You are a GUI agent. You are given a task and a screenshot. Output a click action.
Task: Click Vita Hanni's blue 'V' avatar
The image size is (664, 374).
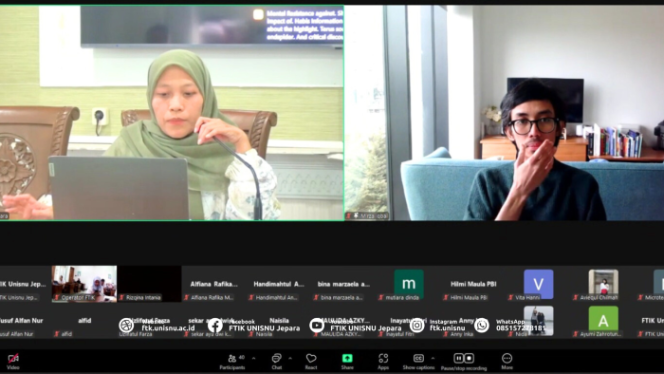pos(538,284)
